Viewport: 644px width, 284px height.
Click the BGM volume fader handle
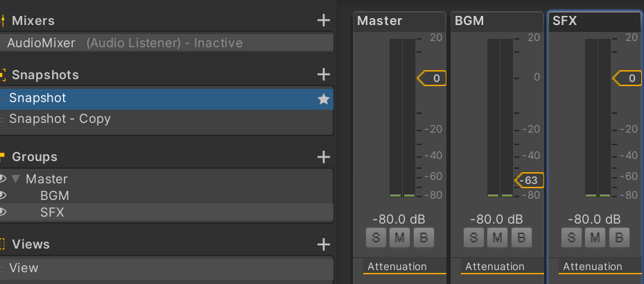530,181
